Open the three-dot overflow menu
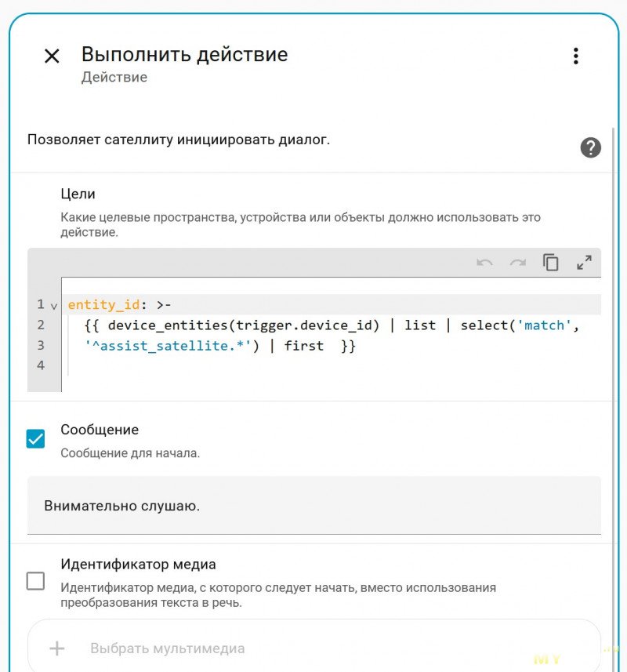627x672 pixels. click(x=576, y=56)
